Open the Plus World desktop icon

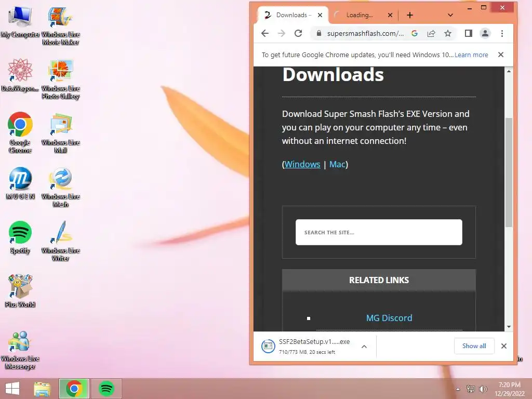tap(20, 291)
